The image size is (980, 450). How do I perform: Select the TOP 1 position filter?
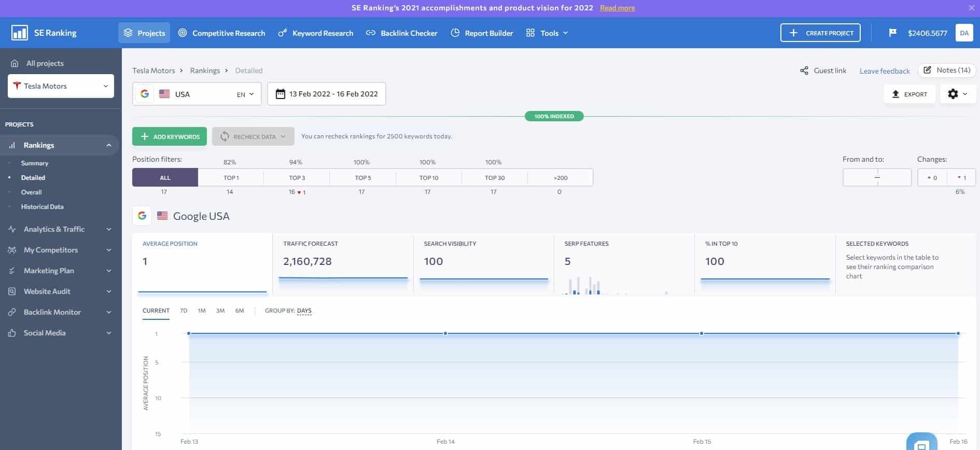(231, 177)
